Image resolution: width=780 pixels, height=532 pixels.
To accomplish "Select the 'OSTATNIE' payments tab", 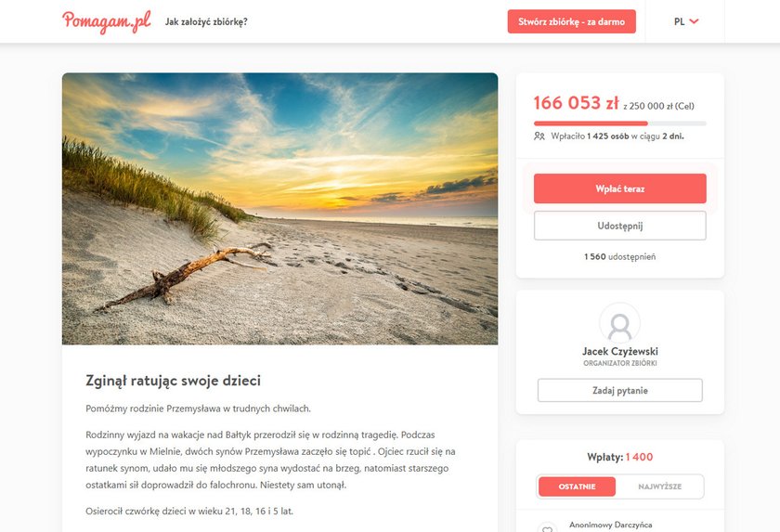I will coord(577,487).
